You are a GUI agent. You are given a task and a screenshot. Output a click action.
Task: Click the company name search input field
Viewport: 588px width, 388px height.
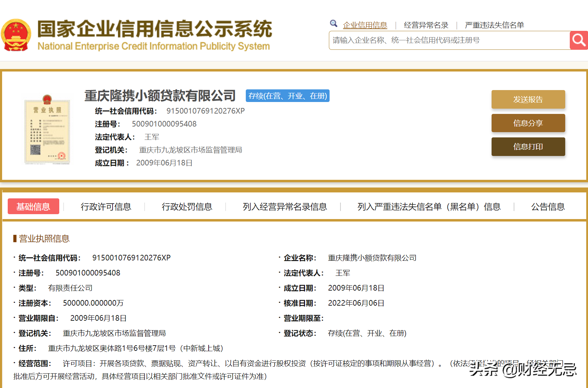click(450, 40)
